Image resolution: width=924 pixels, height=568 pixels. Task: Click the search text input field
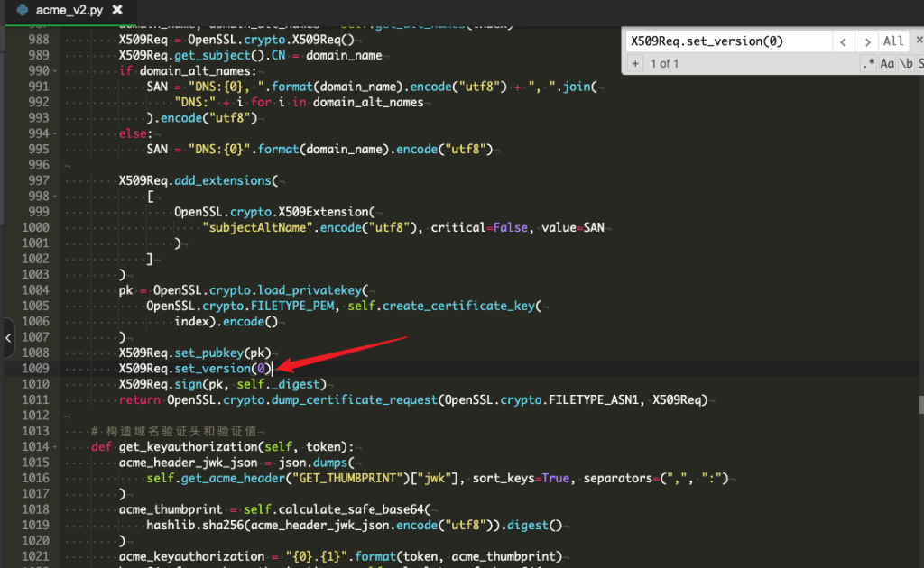point(726,41)
